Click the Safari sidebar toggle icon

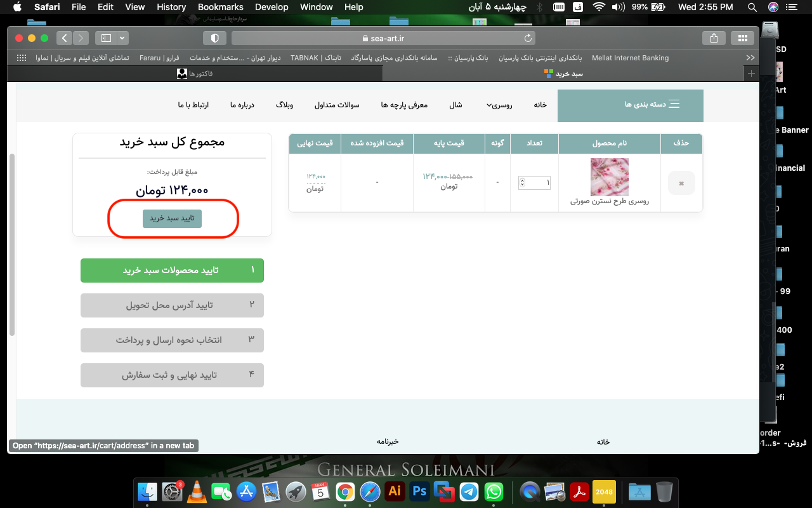point(106,38)
